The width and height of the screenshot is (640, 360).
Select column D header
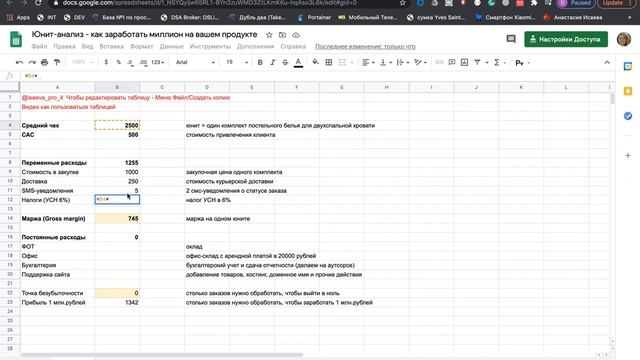point(207,87)
